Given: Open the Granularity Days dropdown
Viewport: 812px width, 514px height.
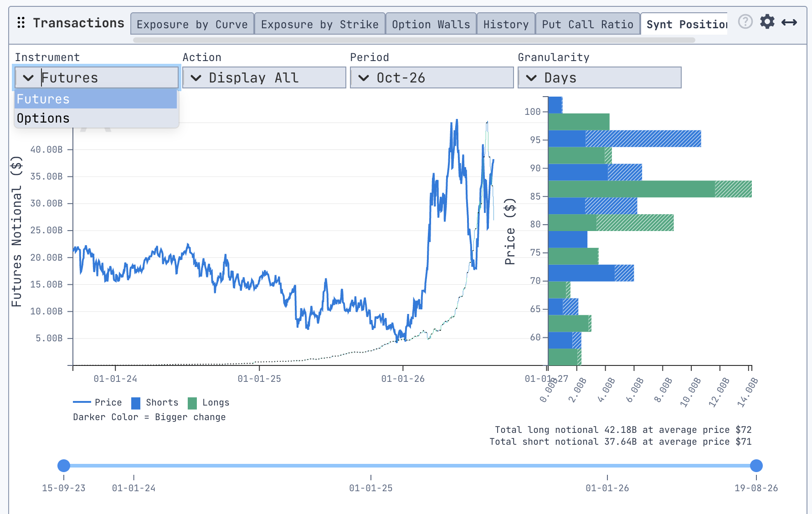Looking at the screenshot, I should 600,77.
